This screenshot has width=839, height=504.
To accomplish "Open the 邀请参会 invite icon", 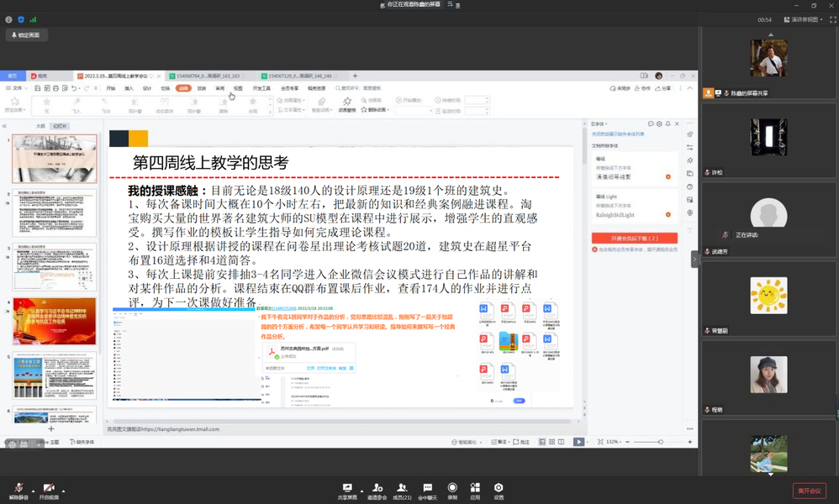I will (x=377, y=488).
